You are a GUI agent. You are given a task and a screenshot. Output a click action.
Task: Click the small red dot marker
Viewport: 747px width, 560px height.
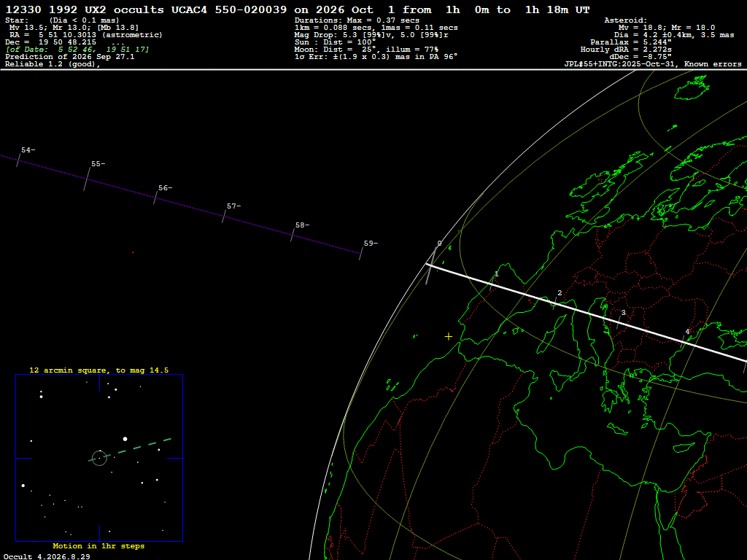133,252
